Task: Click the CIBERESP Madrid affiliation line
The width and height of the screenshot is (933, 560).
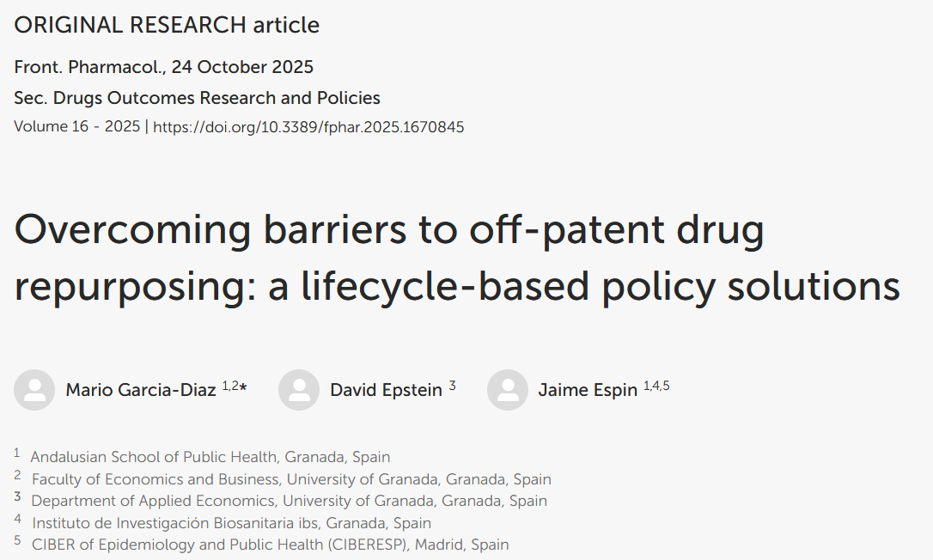Action: coord(270,545)
